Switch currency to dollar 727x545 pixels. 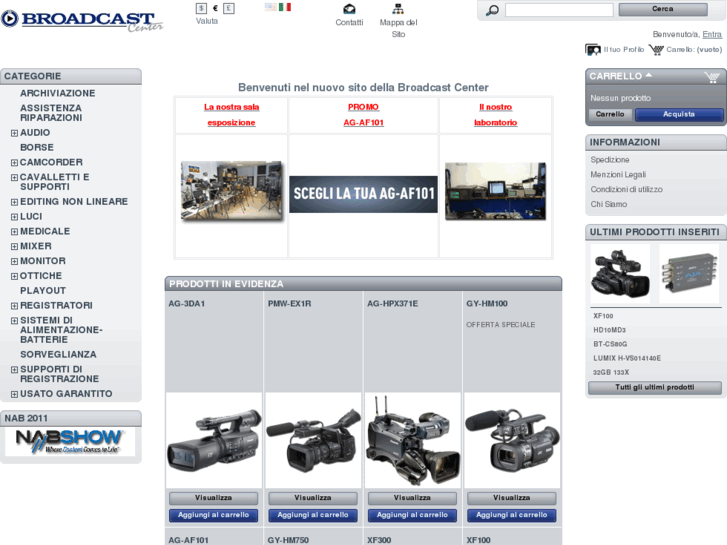click(x=201, y=8)
